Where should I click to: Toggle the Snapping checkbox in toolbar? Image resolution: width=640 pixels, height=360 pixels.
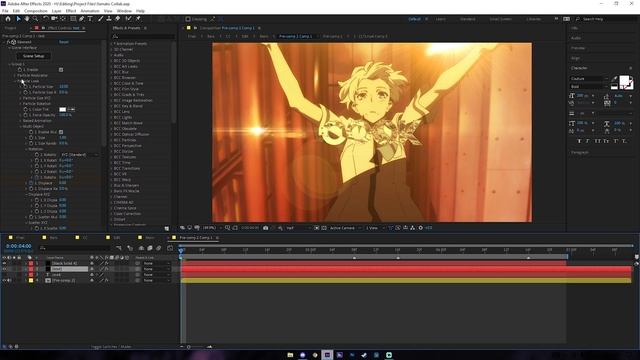(x=188, y=19)
